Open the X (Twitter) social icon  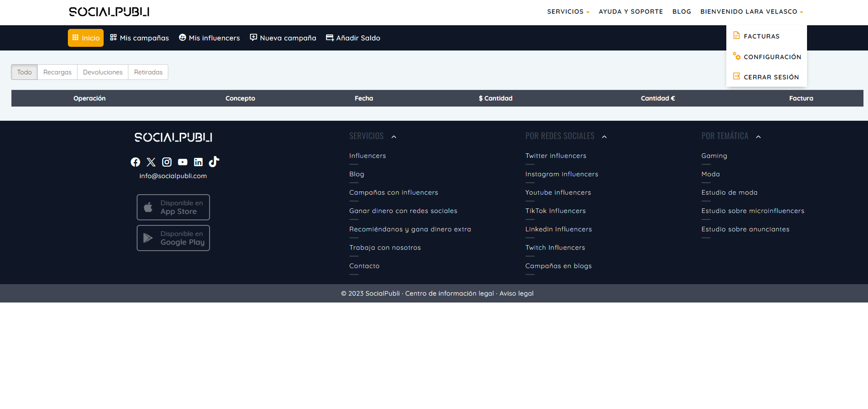[x=151, y=162]
